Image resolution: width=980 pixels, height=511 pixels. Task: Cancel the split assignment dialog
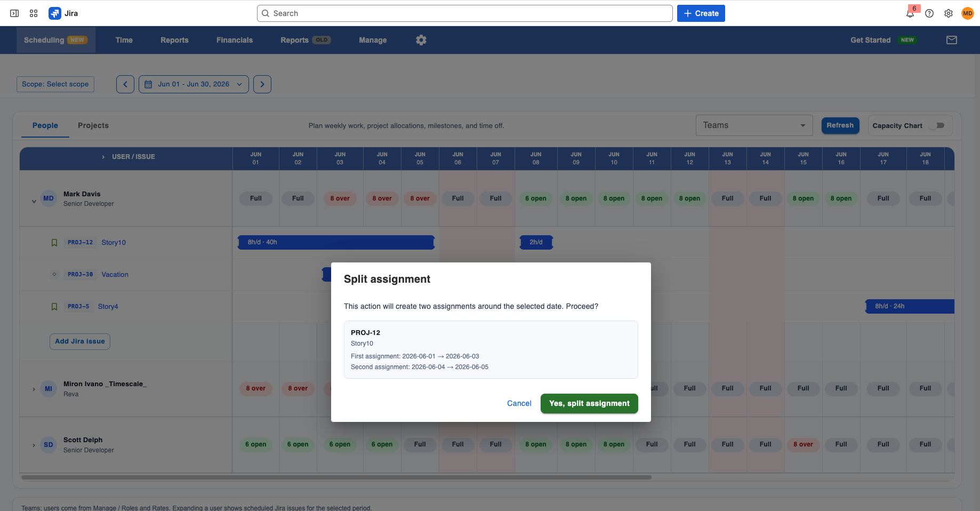[519, 403]
